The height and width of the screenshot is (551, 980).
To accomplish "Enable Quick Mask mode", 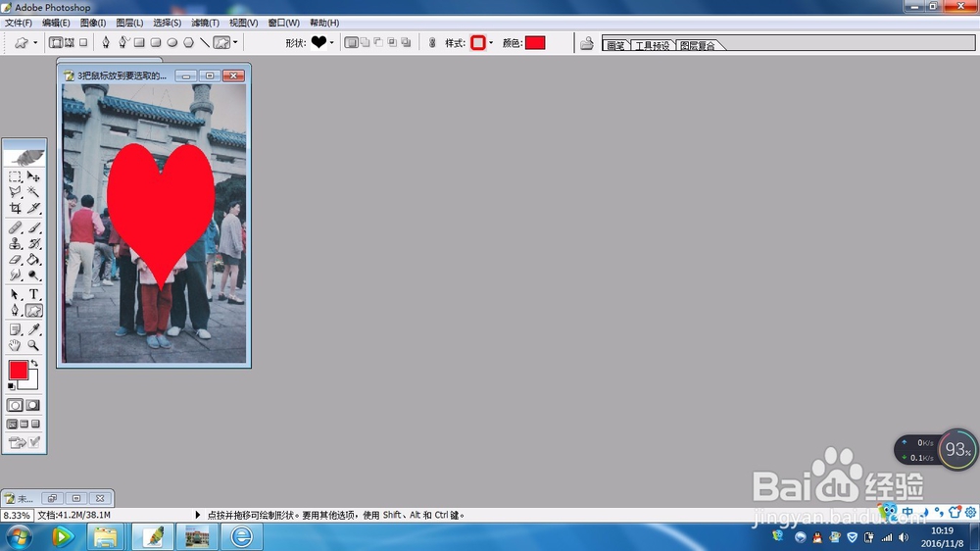I will click(32, 405).
